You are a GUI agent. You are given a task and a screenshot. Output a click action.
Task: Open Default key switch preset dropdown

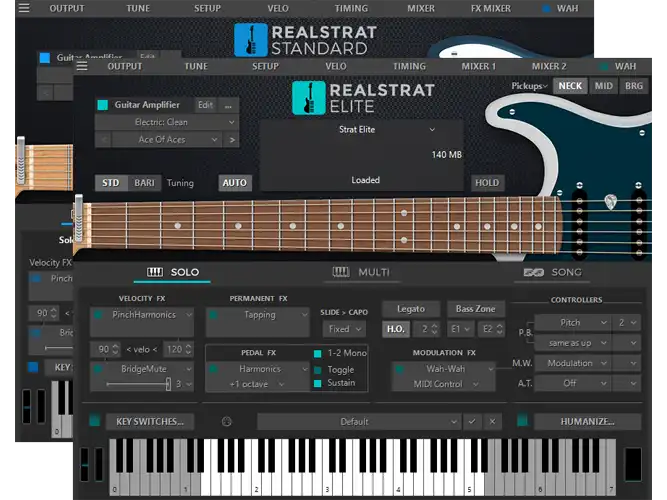(x=359, y=421)
